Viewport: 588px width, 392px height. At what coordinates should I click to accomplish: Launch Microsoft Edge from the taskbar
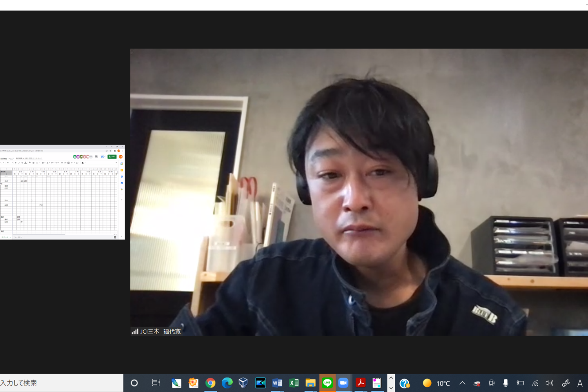coord(227,383)
